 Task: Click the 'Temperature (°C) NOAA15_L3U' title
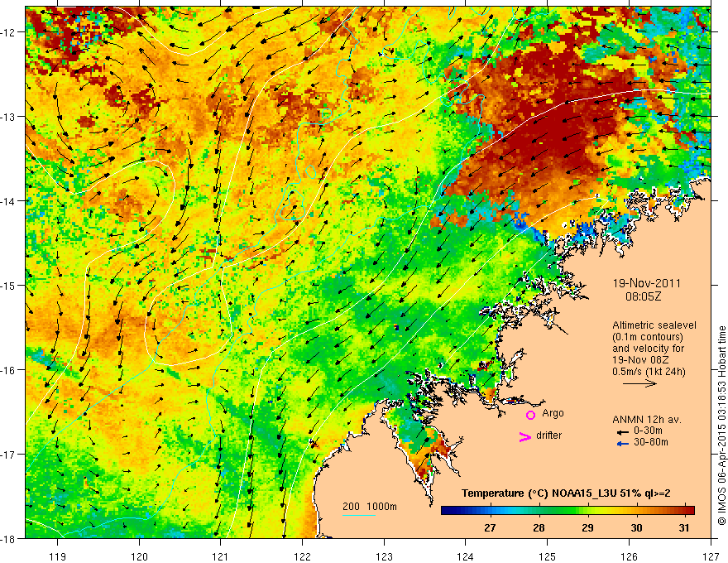(x=539, y=493)
